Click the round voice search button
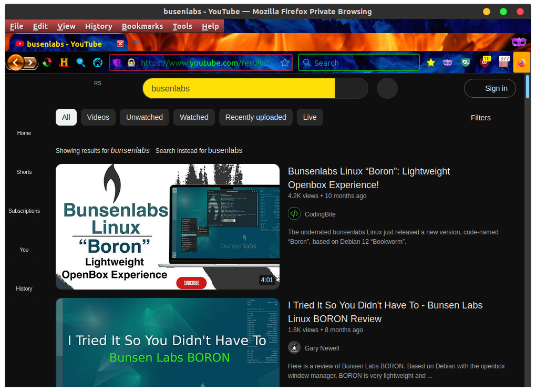This screenshot has width=536, height=392. pos(387,88)
